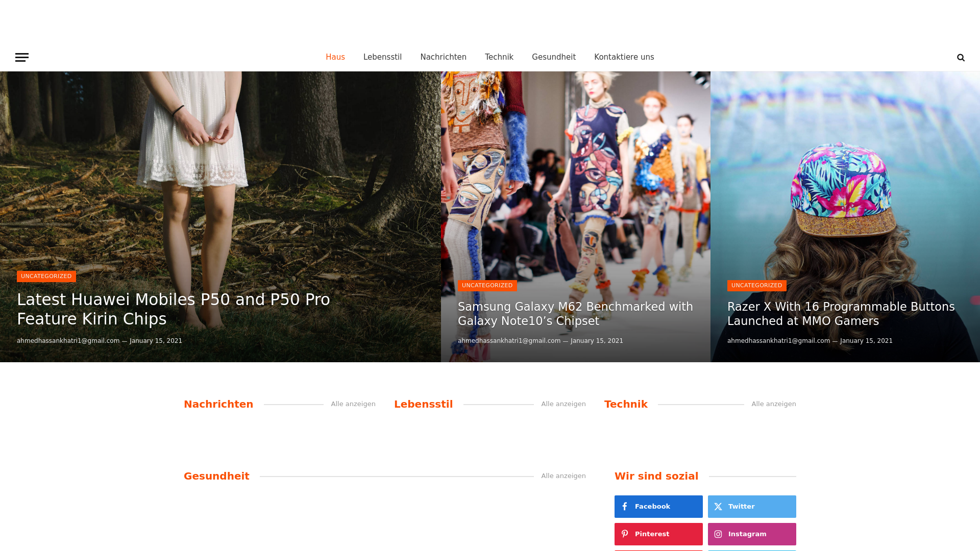Click Uncategorized tag on Razer article
The width and height of the screenshot is (980, 551).
(x=757, y=286)
